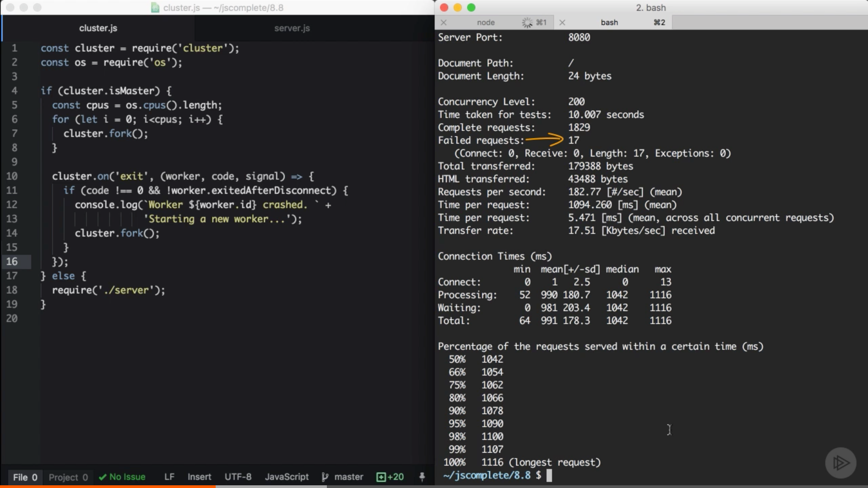Toggle File scope highlighting indicator

point(25,477)
